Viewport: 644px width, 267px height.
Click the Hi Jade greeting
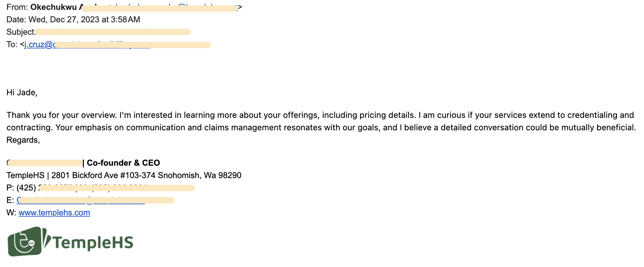click(22, 92)
